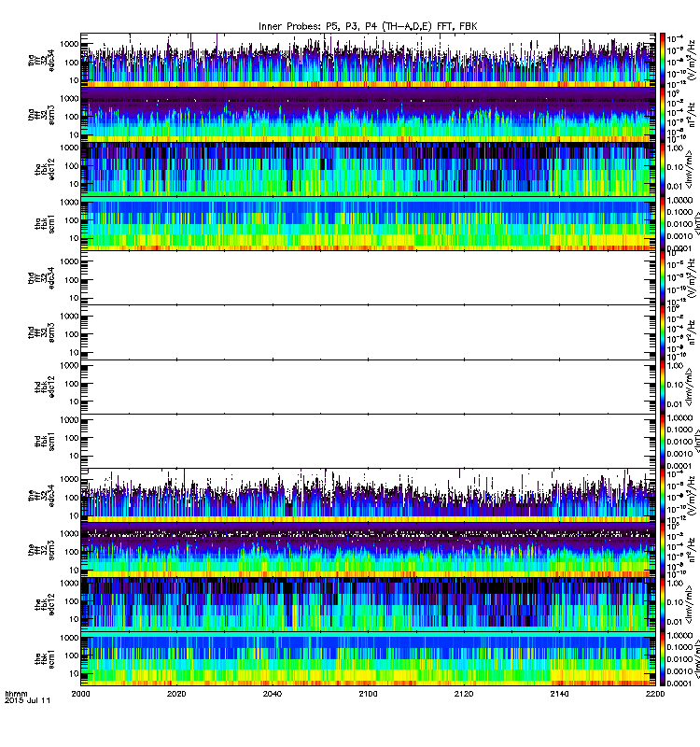Screen dimensions: 700x747
Task: Click the 2020 time tick label
Action: 176,694
